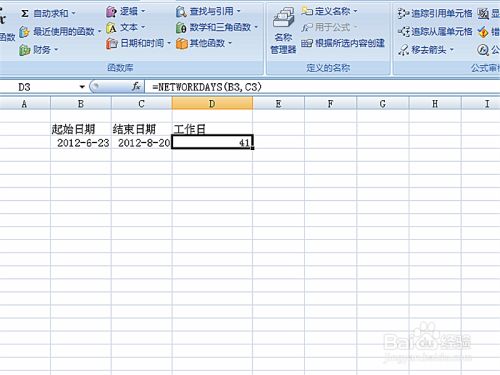The height and width of the screenshot is (375, 500).
Task: Click the 移去箭头 icon
Action: 403,50
